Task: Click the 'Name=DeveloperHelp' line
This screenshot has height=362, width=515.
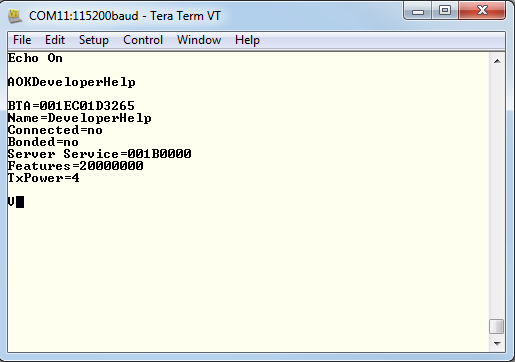Action: 80,118
